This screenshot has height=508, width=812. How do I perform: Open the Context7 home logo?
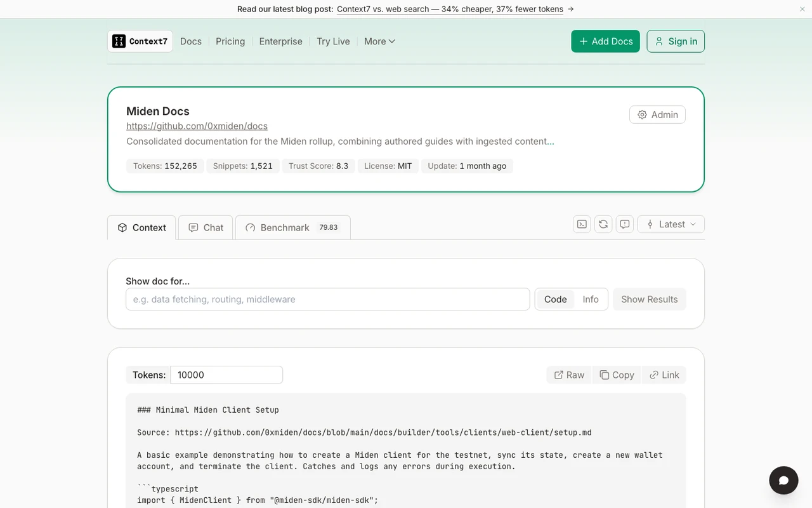pyautogui.click(x=140, y=41)
